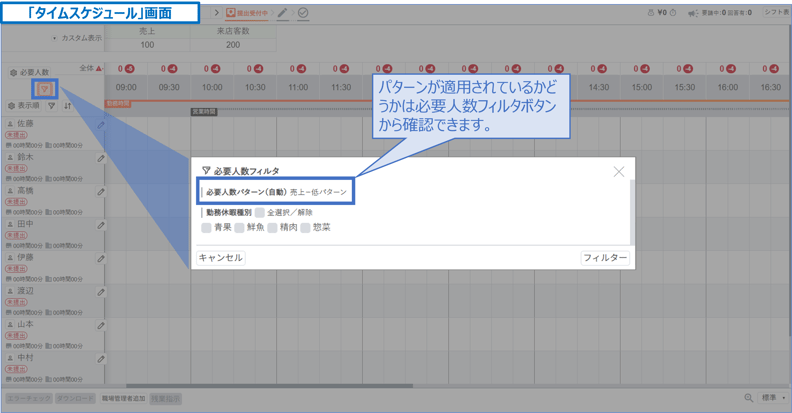Click the フィルター button in dialog

click(605, 258)
